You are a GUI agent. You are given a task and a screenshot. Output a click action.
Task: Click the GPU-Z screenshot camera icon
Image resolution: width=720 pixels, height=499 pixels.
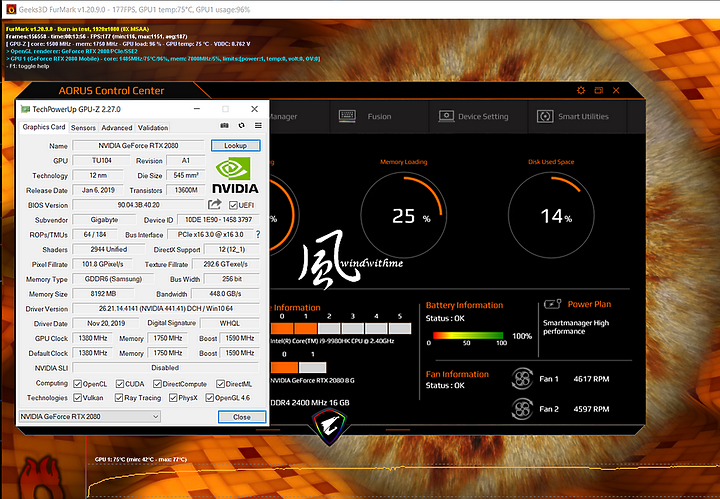point(225,125)
